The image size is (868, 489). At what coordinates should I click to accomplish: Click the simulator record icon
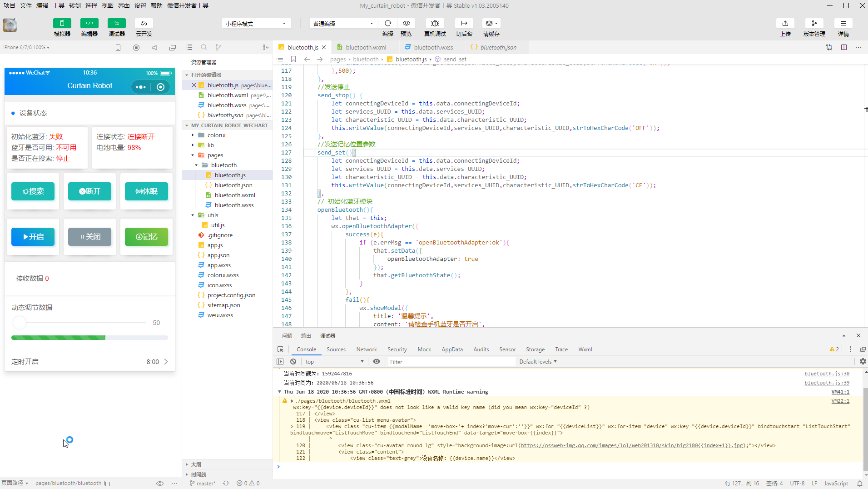(x=136, y=47)
